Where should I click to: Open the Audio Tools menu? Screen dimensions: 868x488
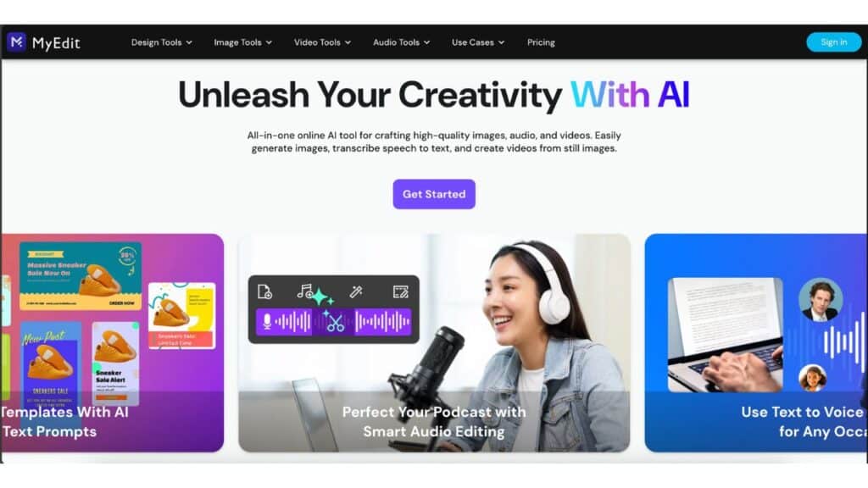tap(401, 42)
